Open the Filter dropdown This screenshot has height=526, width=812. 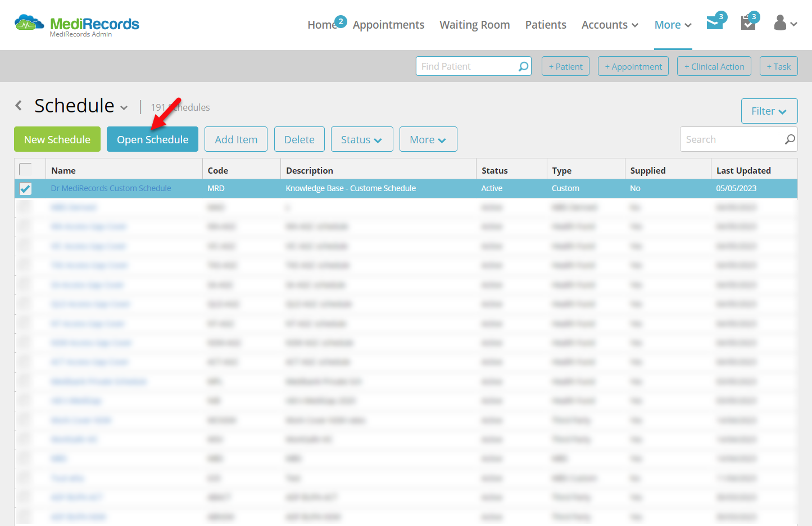point(769,111)
